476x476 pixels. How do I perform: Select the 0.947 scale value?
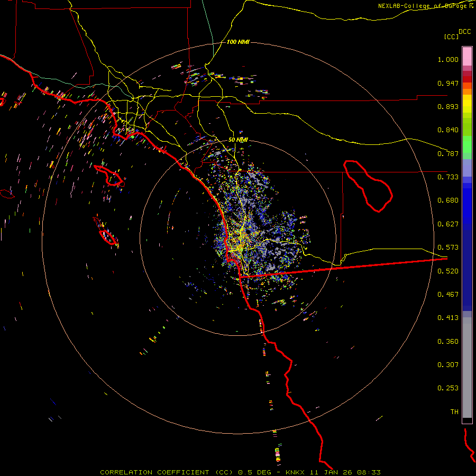point(448,83)
